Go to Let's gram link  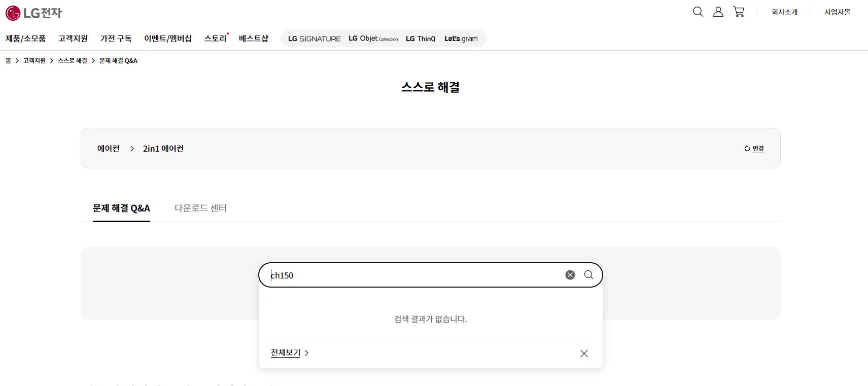(x=461, y=39)
